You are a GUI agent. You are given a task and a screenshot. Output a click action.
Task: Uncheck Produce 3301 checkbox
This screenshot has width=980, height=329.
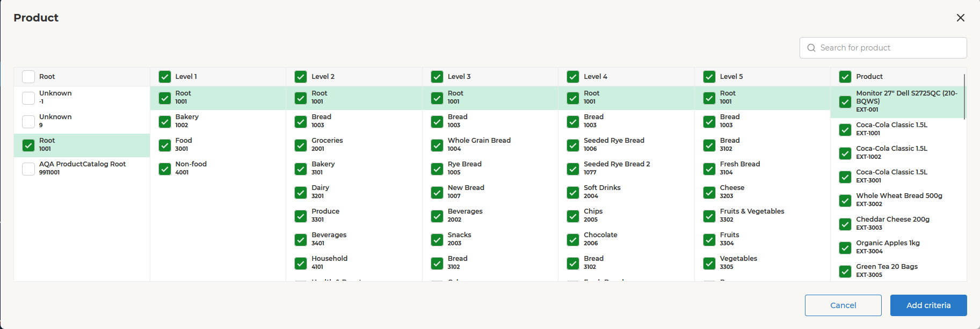coord(301,216)
